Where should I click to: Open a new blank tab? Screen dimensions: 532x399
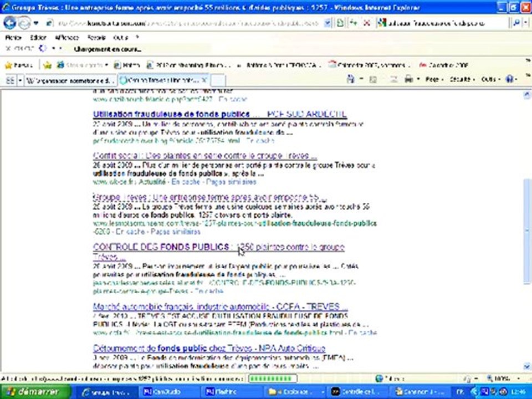click(218, 81)
